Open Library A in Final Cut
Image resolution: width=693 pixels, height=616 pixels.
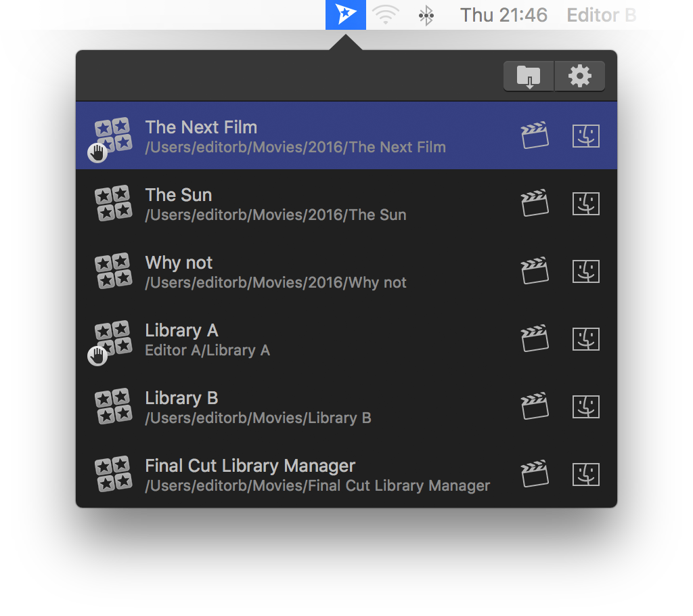tap(535, 338)
